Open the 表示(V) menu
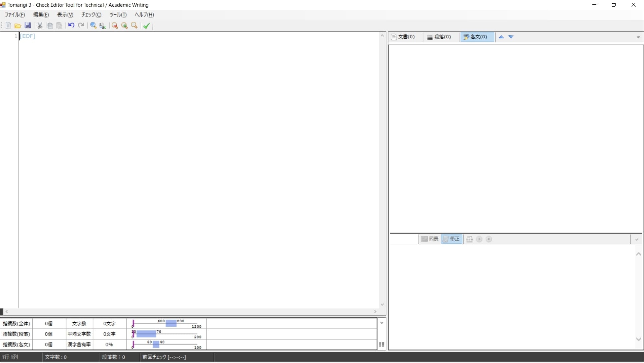This screenshot has height=363, width=644. (65, 15)
